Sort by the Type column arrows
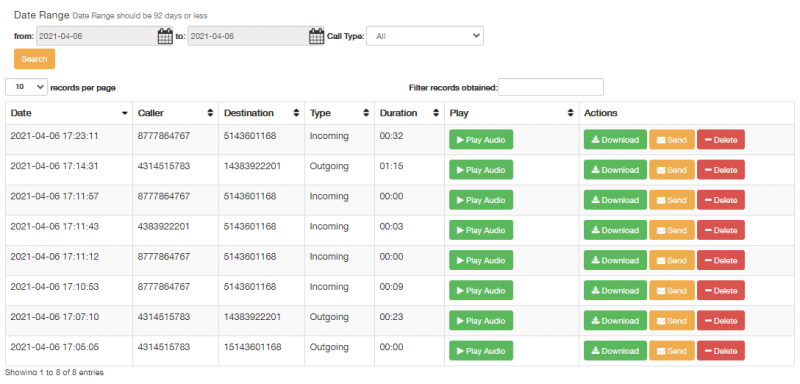 click(366, 113)
